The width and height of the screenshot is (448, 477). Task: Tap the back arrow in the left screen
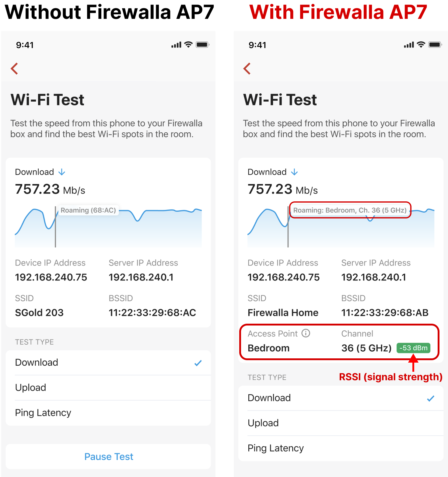14,68
